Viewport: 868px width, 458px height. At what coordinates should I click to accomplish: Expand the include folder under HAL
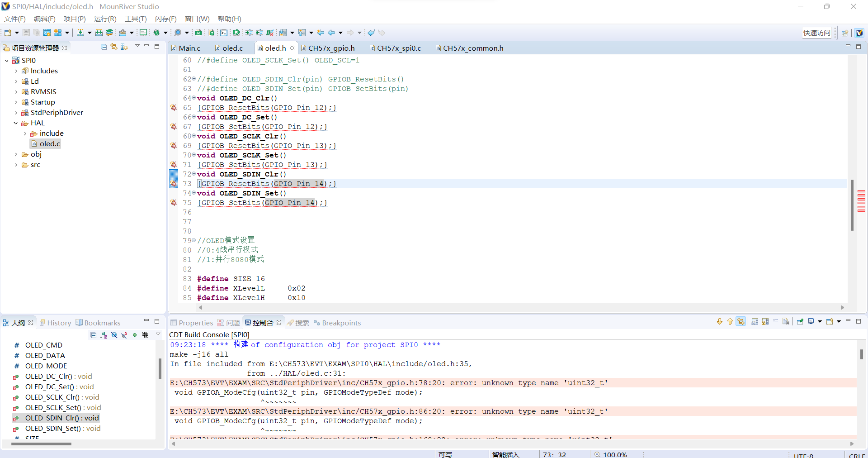click(x=25, y=133)
